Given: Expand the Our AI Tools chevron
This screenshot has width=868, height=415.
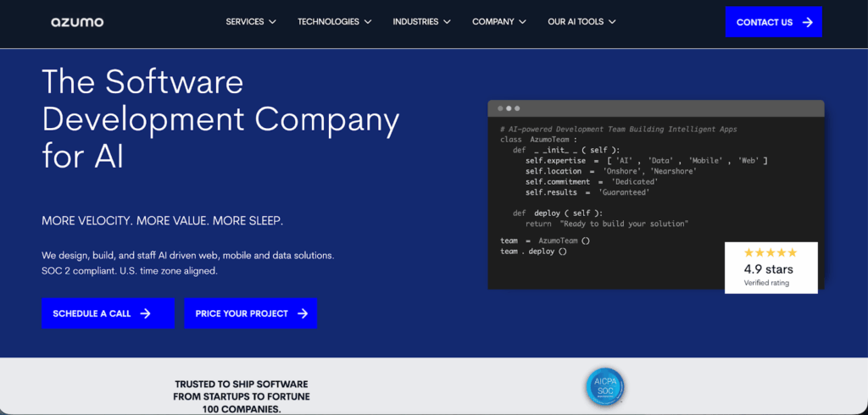Looking at the screenshot, I should point(612,22).
